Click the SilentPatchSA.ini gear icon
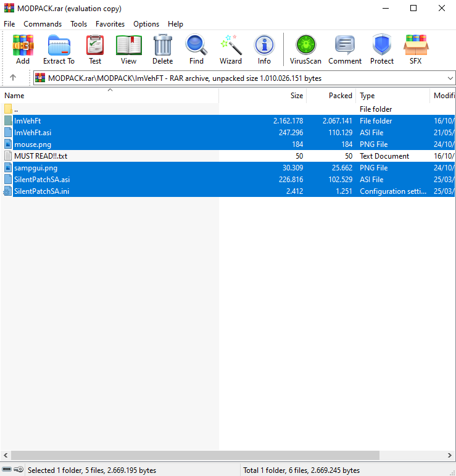Image resolution: width=456 pixels, height=476 pixels. point(7,191)
